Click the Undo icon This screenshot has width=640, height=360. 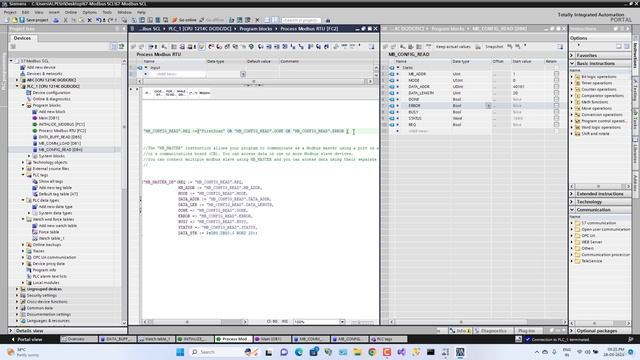click(98, 20)
